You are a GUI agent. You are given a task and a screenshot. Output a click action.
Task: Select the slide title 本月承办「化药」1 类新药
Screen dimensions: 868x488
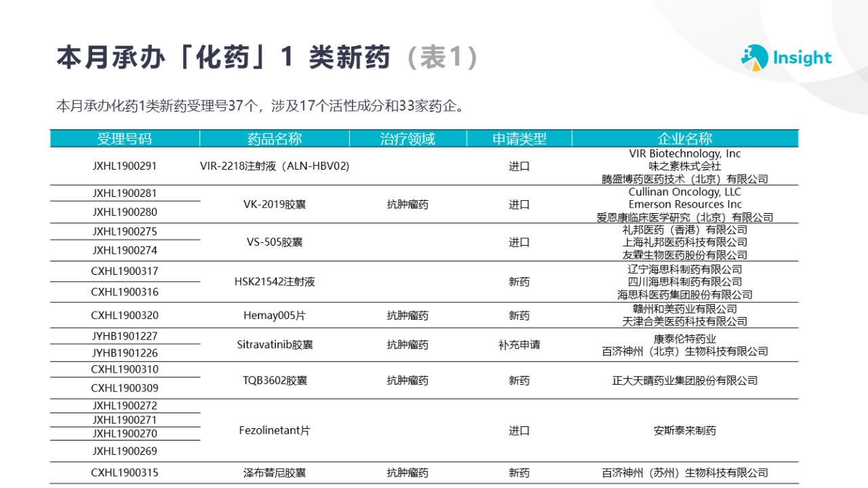224,58
